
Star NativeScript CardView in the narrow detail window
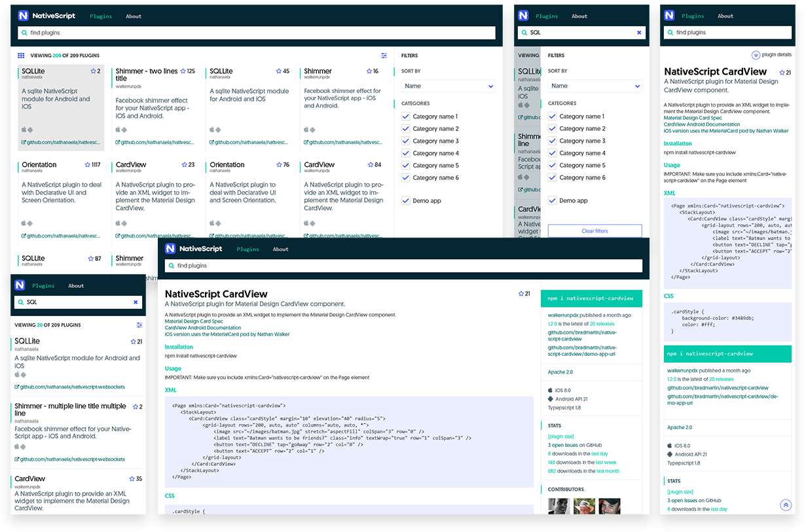tap(782, 73)
